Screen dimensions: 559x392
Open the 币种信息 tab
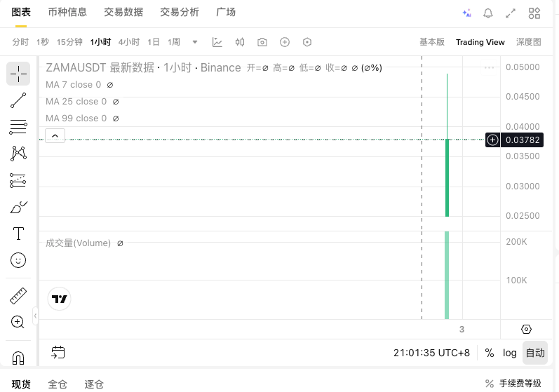click(x=67, y=12)
